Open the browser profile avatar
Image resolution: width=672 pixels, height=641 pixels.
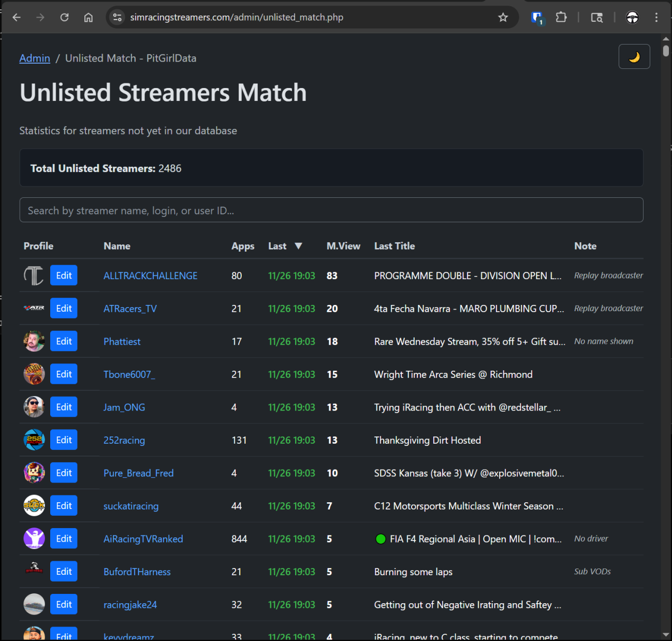632,18
